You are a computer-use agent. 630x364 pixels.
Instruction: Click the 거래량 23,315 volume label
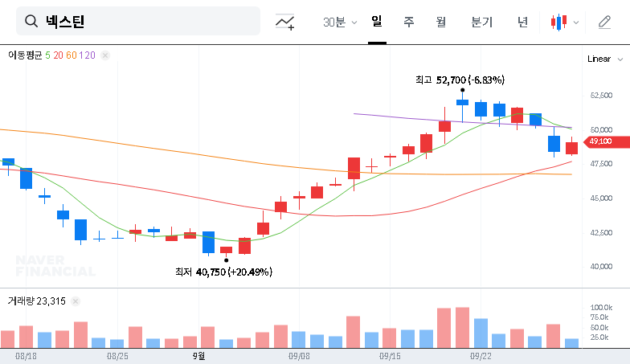pyautogui.click(x=37, y=301)
